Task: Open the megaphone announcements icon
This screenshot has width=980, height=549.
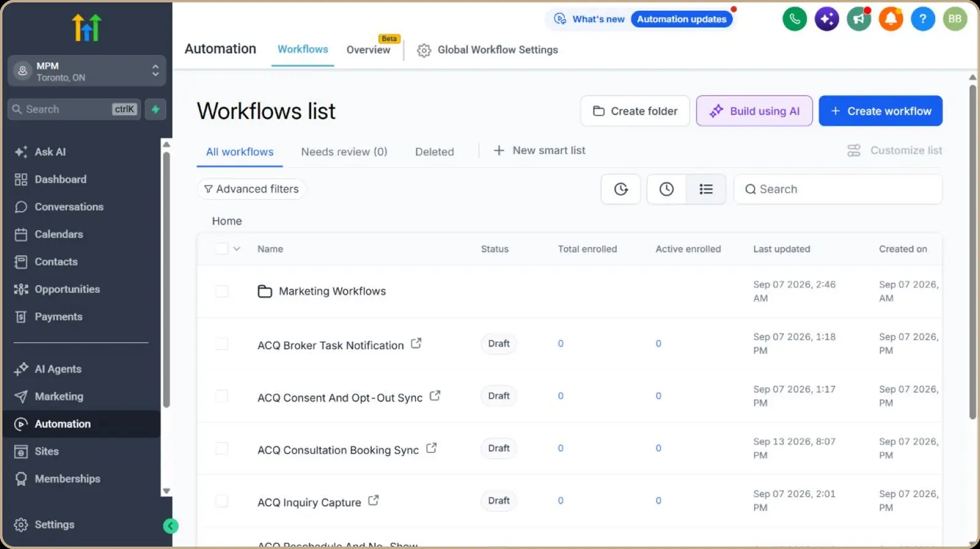Action: pos(859,19)
